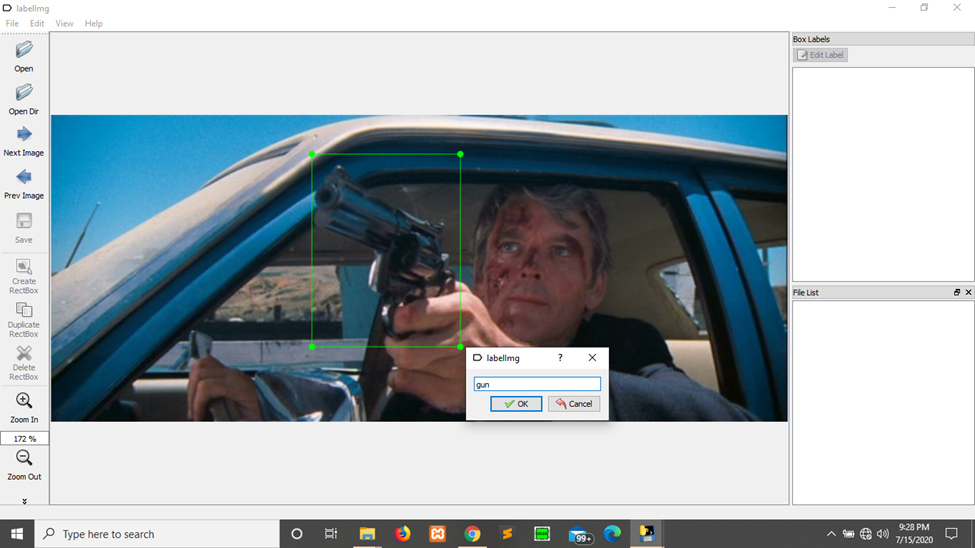The image size is (975, 548).
Task: Open a directory with Open Dir
Action: (24, 99)
